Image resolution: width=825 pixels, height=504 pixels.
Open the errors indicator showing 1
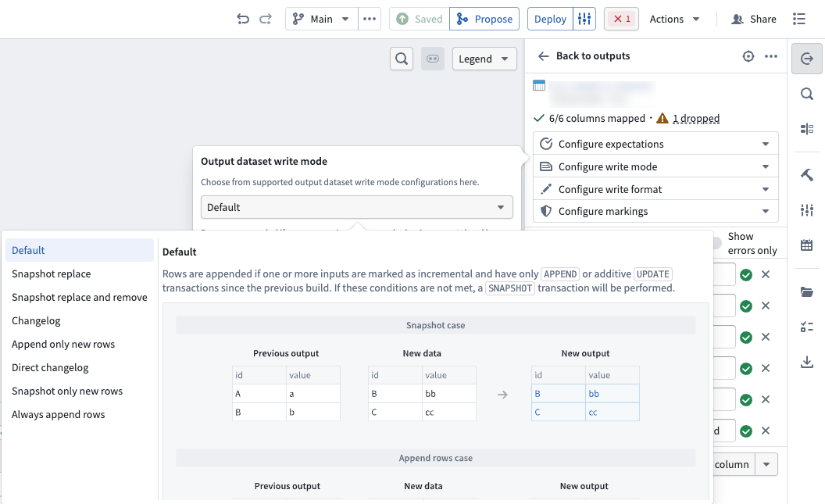click(621, 19)
